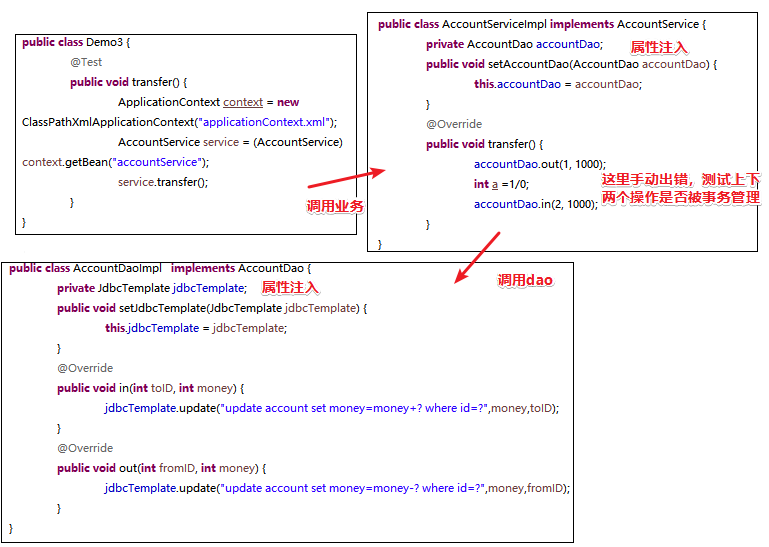769x547 pixels.
Task: Select the "service.transfer();" call
Action: click(x=163, y=182)
